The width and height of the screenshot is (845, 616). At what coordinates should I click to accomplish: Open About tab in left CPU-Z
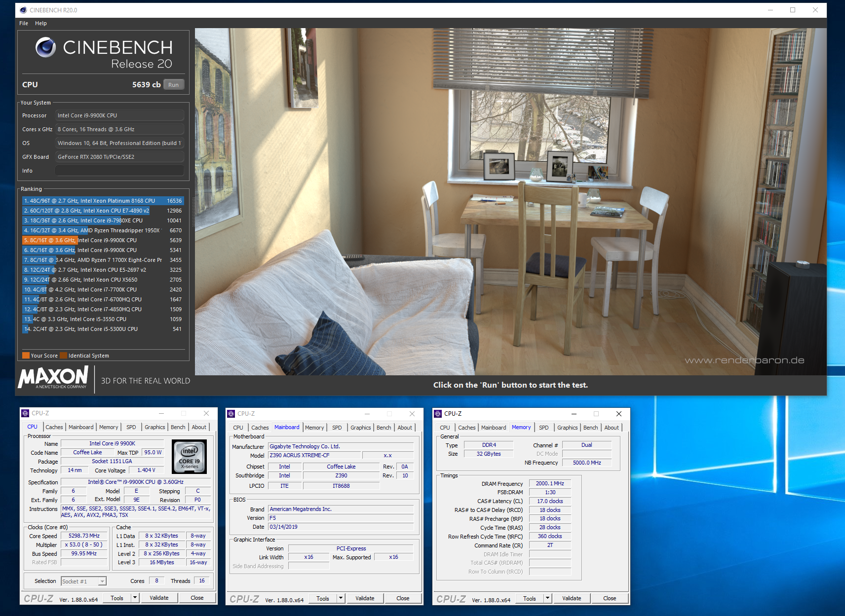(x=199, y=427)
